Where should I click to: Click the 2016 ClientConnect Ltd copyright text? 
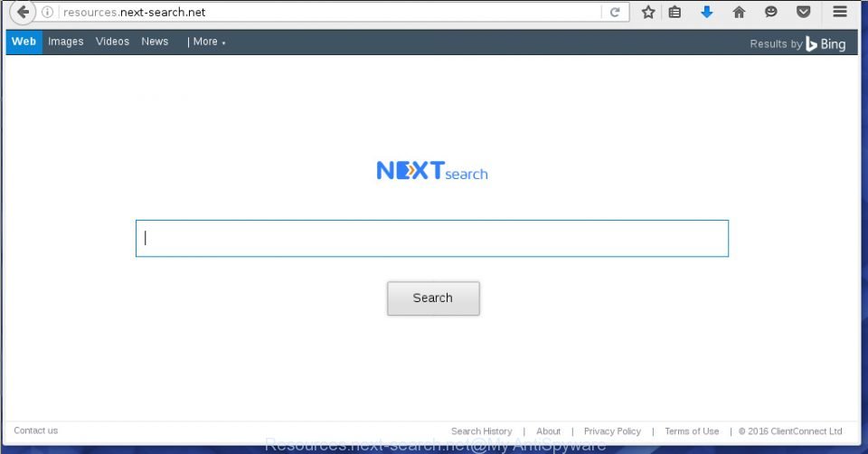(x=790, y=430)
